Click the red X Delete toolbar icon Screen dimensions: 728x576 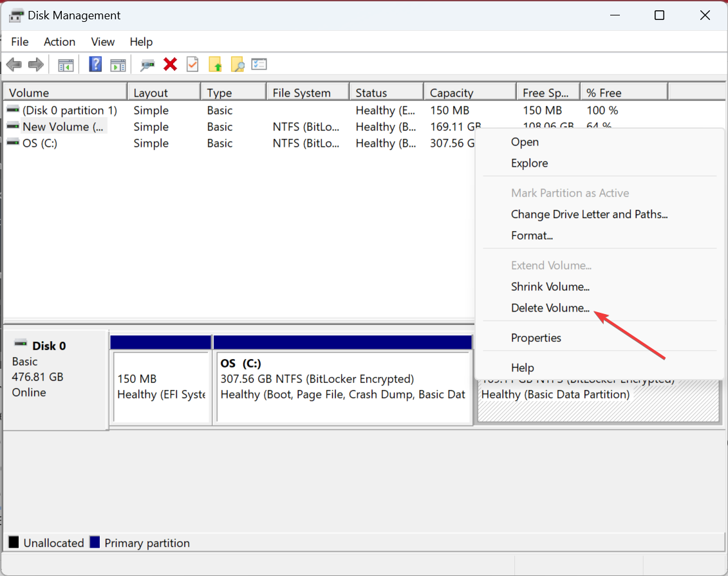(x=171, y=64)
